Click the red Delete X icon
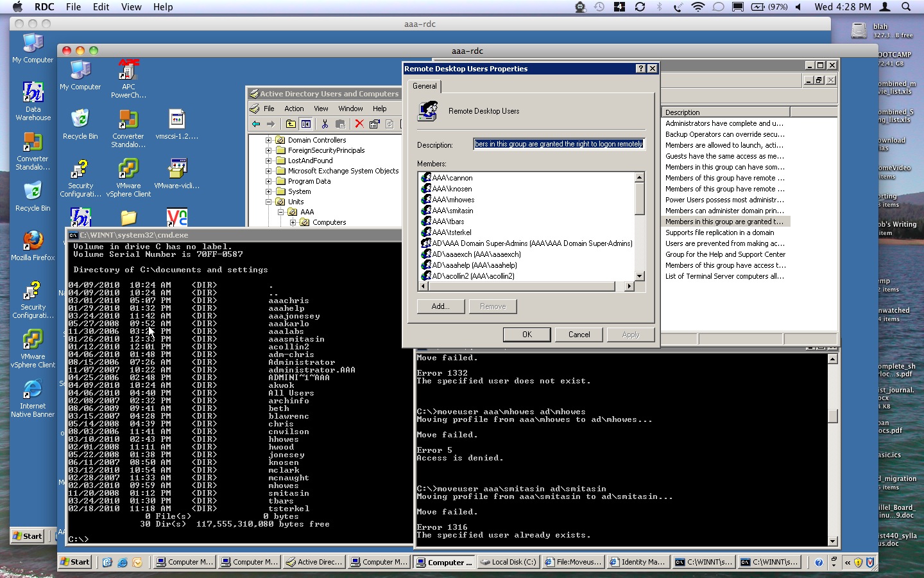924x578 pixels. click(359, 124)
